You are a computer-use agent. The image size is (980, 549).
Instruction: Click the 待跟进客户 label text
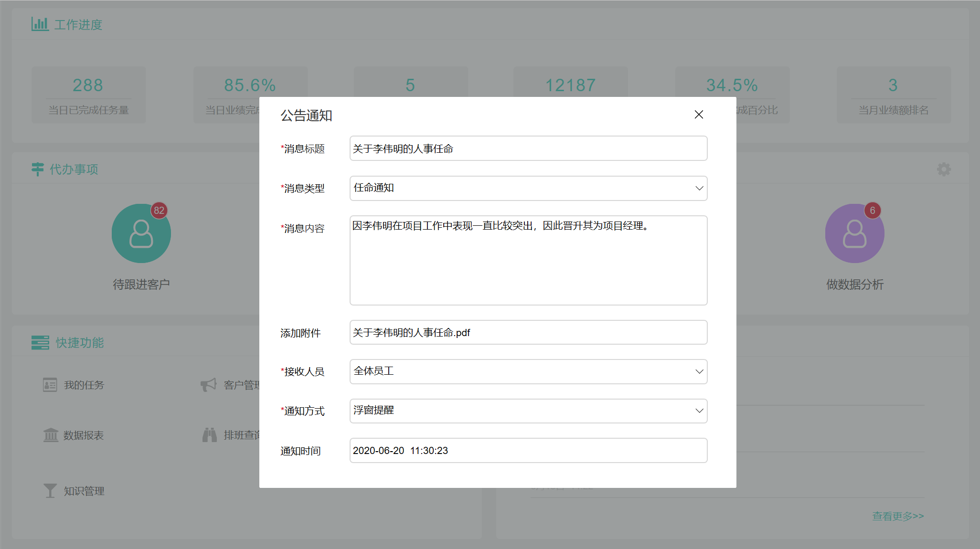(x=141, y=285)
